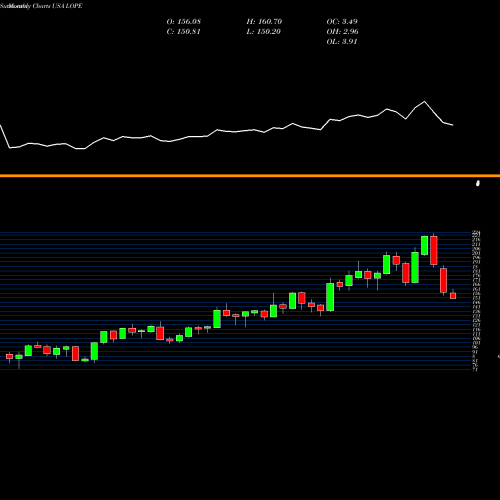Click the first red candlestick at far left
Image resolution: width=500 pixels, height=500 pixels.
(9, 357)
